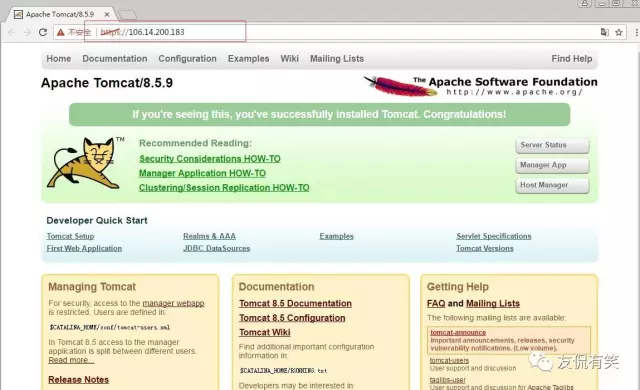640x390 pixels.
Task: Open Tomcat 8.5 Documentation link
Action: click(296, 304)
